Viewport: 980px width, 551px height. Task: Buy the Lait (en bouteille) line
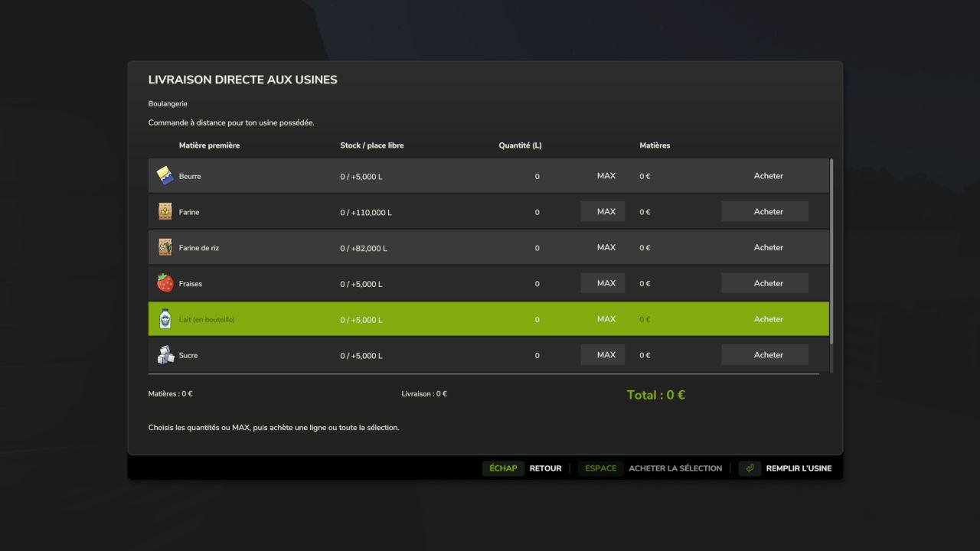[x=765, y=319]
